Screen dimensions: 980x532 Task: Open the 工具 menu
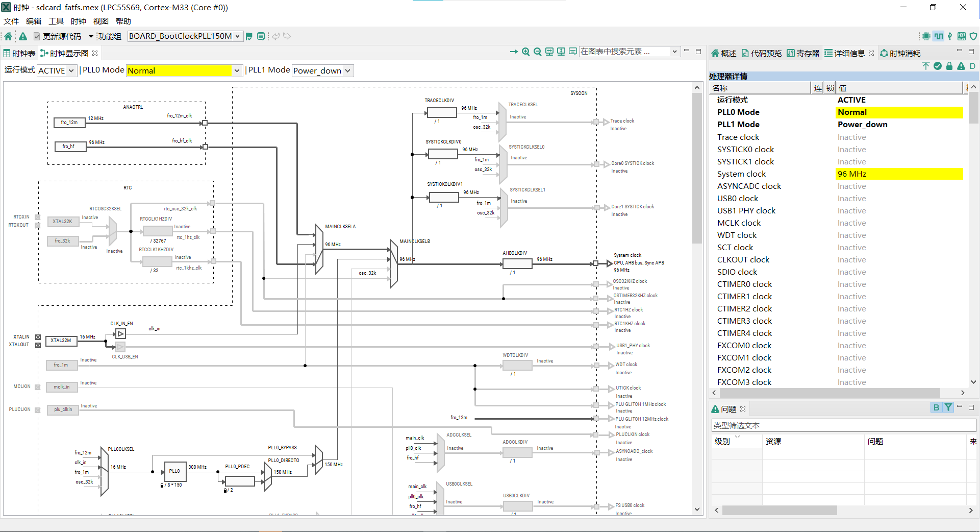tap(56, 21)
